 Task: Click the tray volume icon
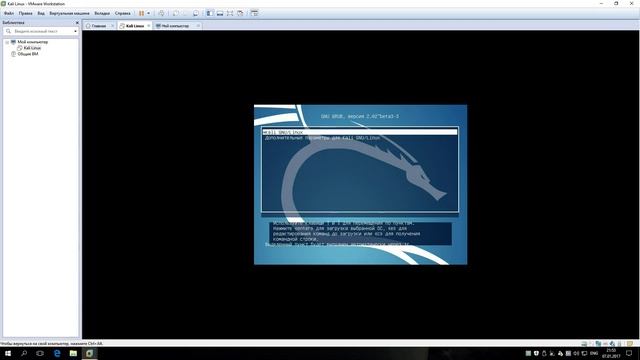click(576, 353)
